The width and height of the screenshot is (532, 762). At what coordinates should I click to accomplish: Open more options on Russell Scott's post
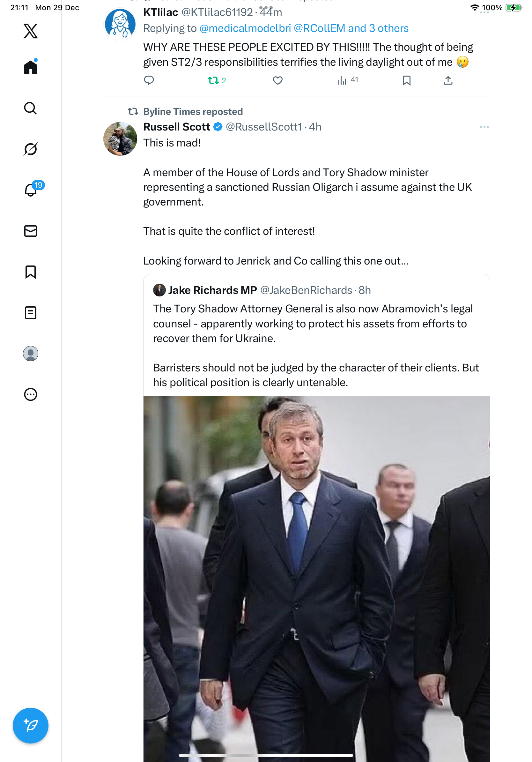pyautogui.click(x=484, y=127)
